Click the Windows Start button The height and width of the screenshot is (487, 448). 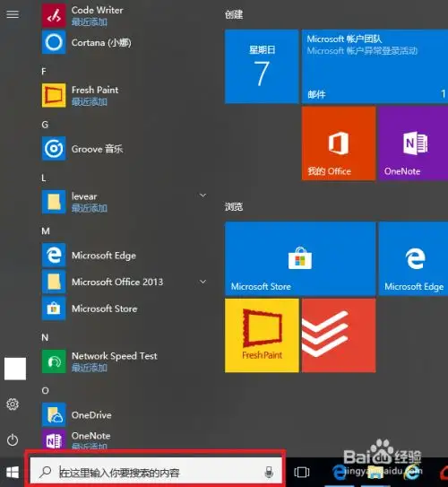tap(13, 473)
